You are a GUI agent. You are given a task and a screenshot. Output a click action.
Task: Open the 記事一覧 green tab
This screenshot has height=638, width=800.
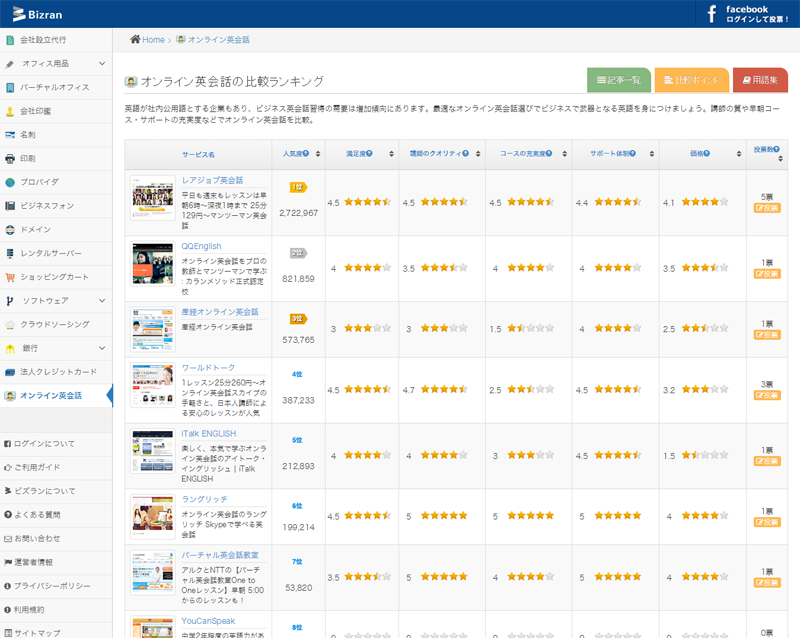[619, 80]
